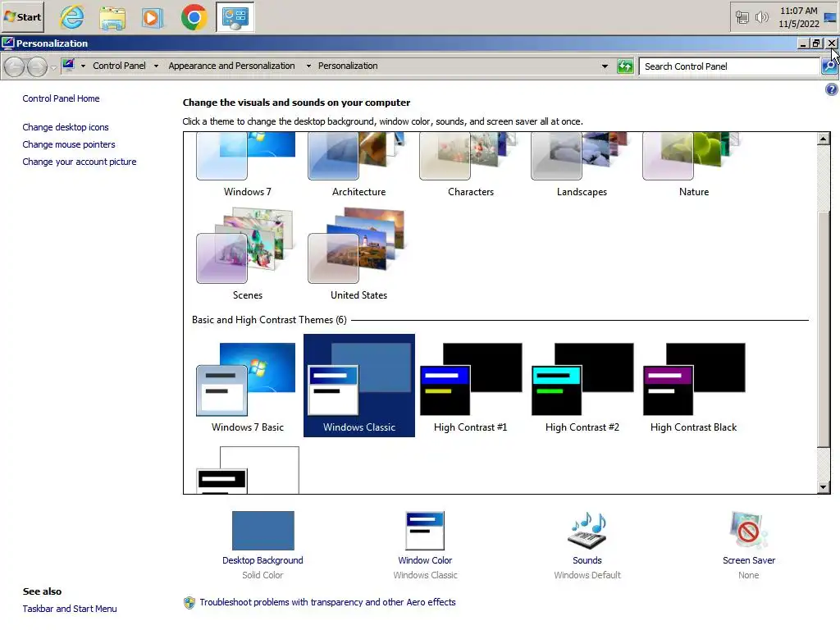Select High Contrast Black theme

[694, 386]
